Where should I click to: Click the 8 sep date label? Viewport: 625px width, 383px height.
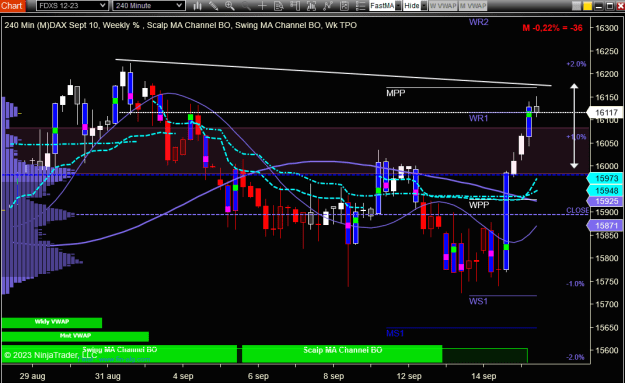point(334,376)
